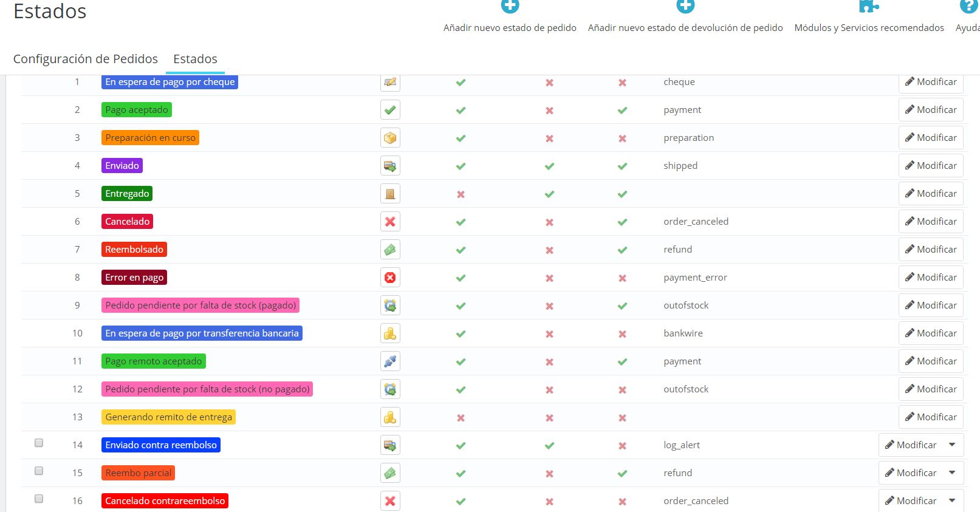Expand the dropdown arrow for Cancelado contrareembolso
Image resolution: width=980 pixels, height=512 pixels.
coord(953,501)
